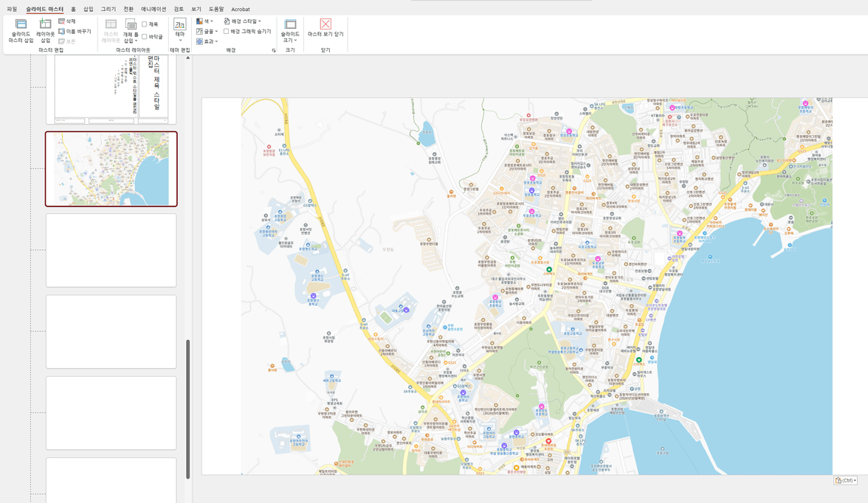
Task: Click Insert Layout (레이아웃 삽입) icon
Action: pyautogui.click(x=45, y=25)
